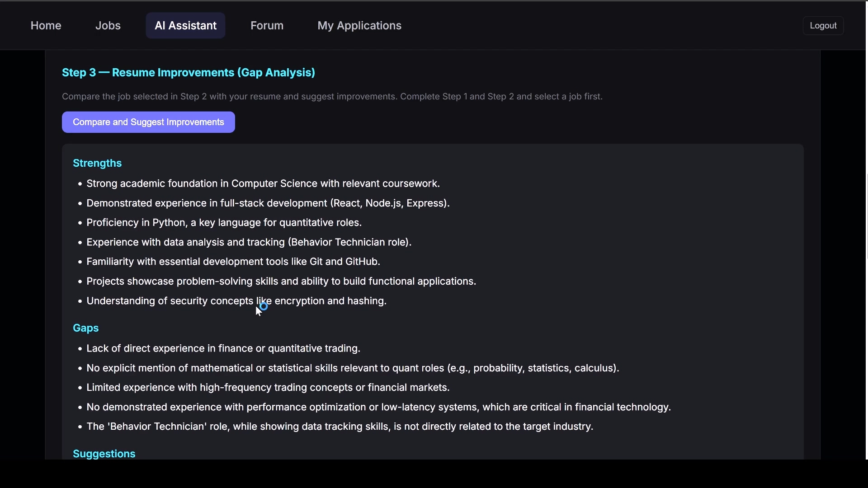The image size is (868, 488).
Task: Click the full-stack development strength bullet
Action: [x=268, y=203]
